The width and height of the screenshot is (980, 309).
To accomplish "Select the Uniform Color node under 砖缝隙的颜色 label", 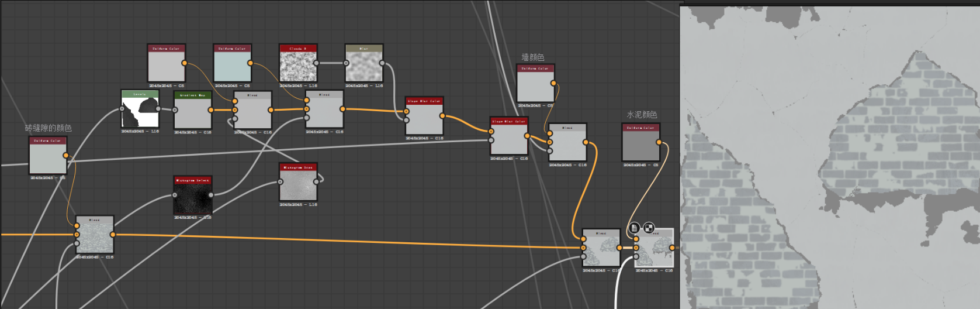I will (48, 156).
